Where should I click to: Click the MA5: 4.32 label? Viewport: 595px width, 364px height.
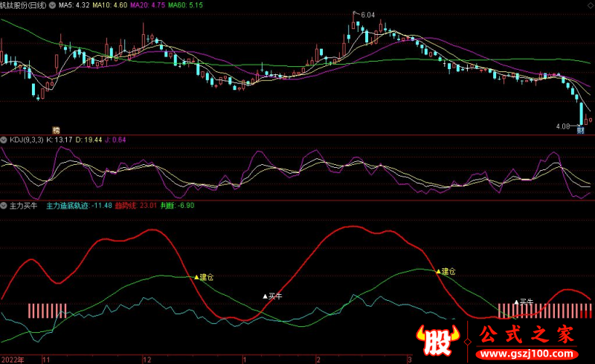pyautogui.click(x=74, y=5)
